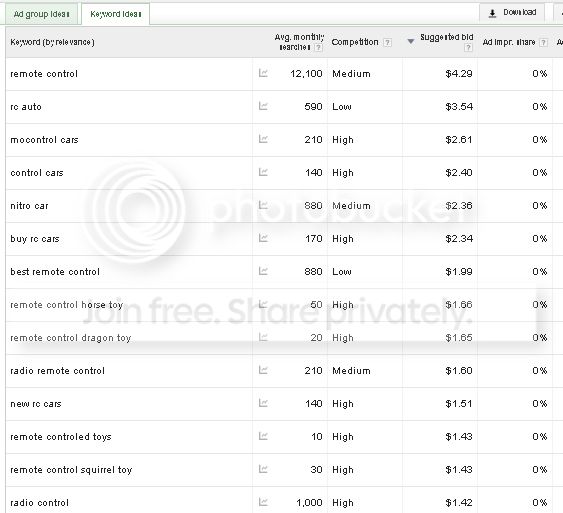Click help icon next to Competition header
Image resolution: width=563 pixels, height=513 pixels.
pyautogui.click(x=387, y=42)
